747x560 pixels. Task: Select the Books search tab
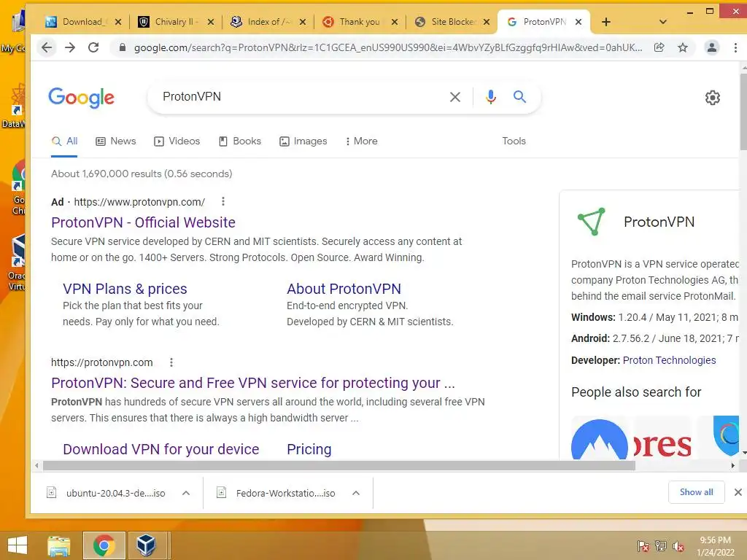coord(239,141)
